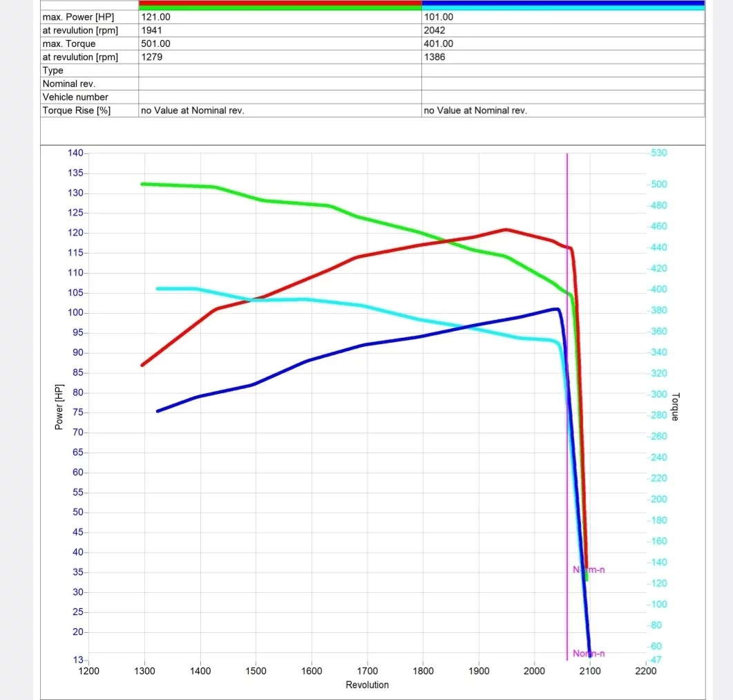
Task: Click the red and green color header bar
Action: coord(280,5)
